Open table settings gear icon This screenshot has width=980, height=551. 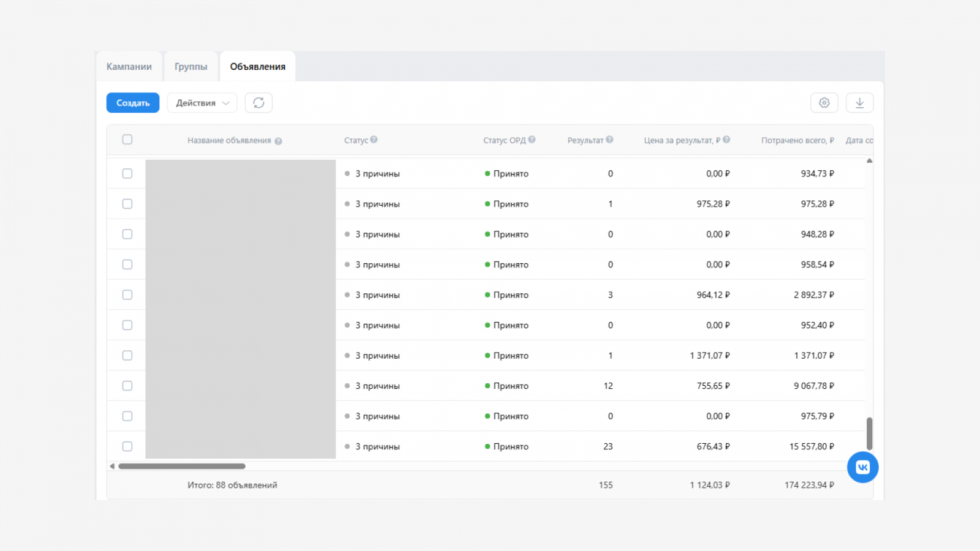824,103
